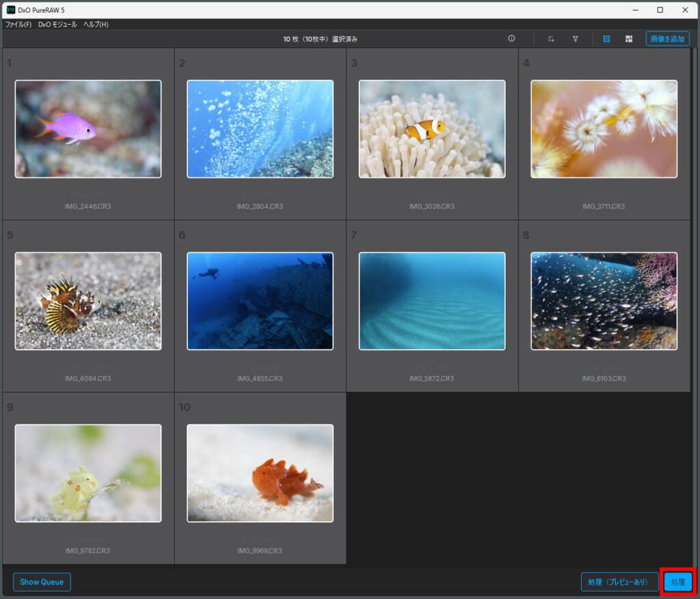Open the DxO モジュール menu

(57, 24)
